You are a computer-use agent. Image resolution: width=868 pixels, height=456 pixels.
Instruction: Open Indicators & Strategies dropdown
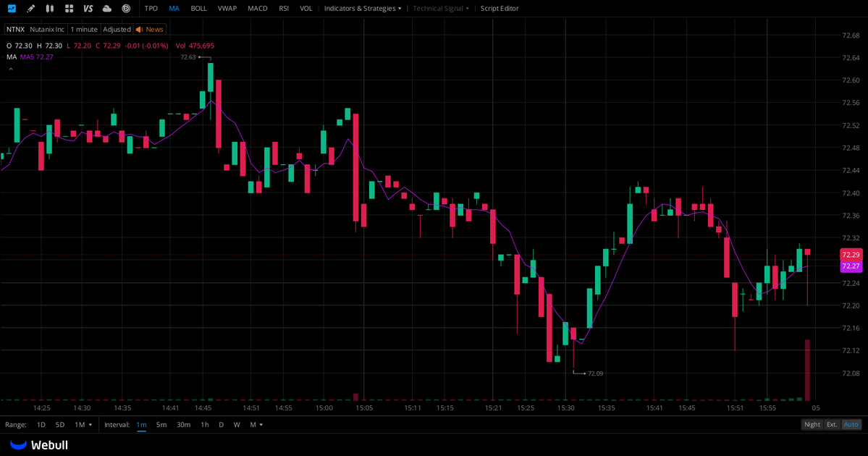(363, 8)
